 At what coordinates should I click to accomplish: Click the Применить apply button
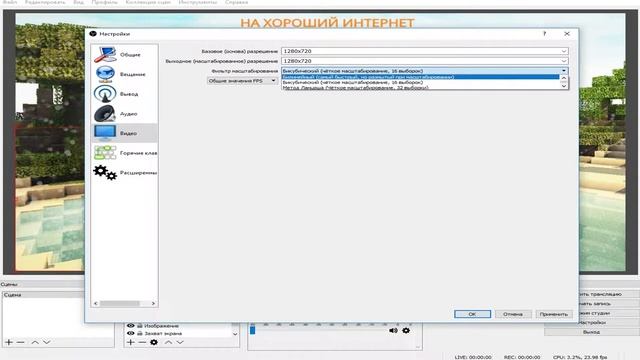[x=553, y=314]
